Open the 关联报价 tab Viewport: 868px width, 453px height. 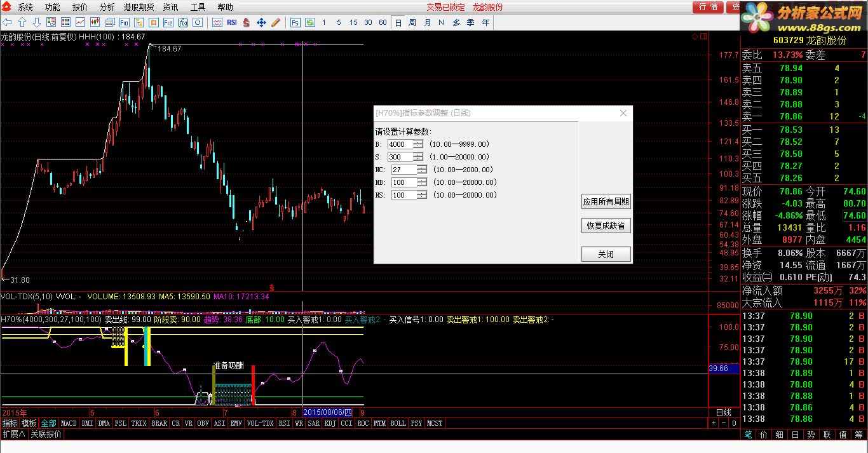(x=46, y=435)
